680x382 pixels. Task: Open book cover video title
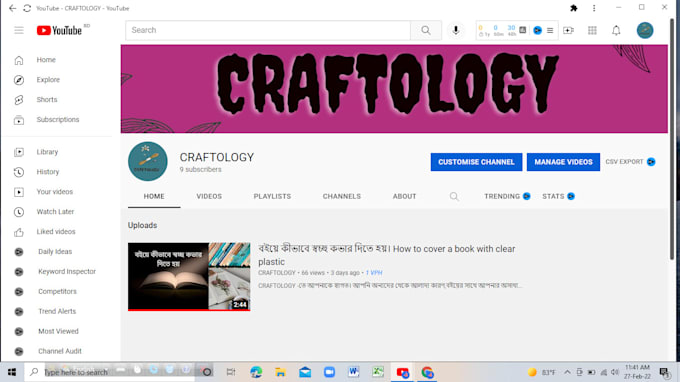tap(386, 255)
